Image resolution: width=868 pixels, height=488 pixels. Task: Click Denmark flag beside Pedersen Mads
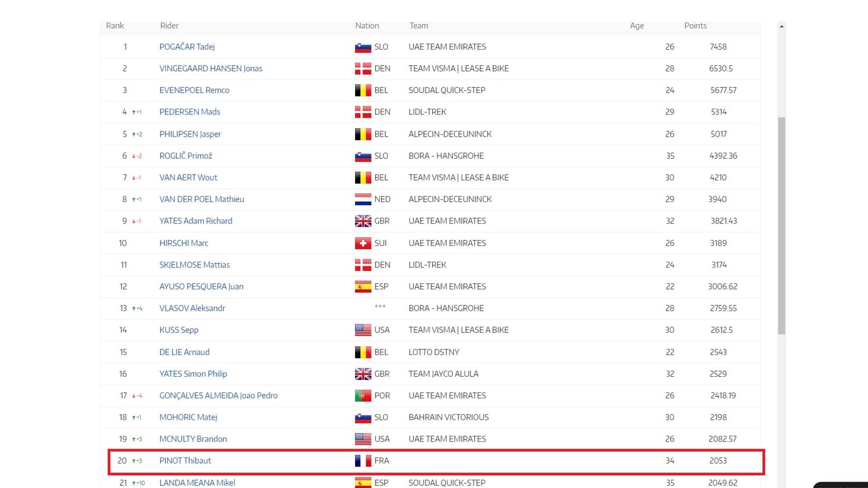[363, 112]
